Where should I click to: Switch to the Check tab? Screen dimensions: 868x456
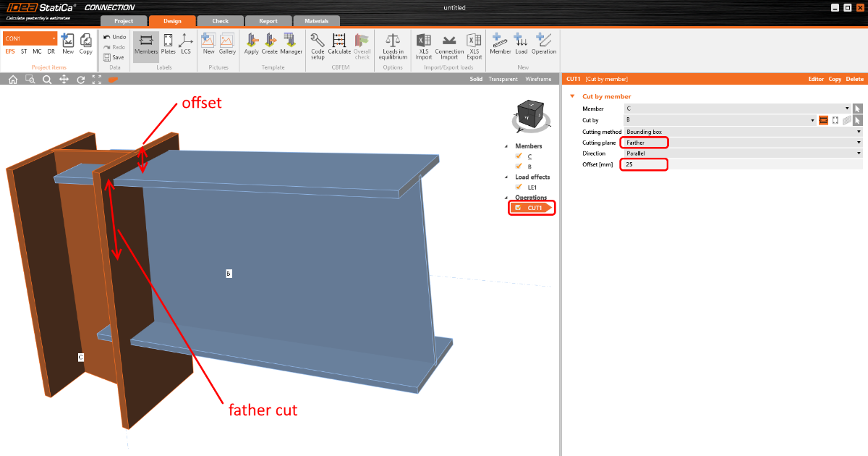220,21
